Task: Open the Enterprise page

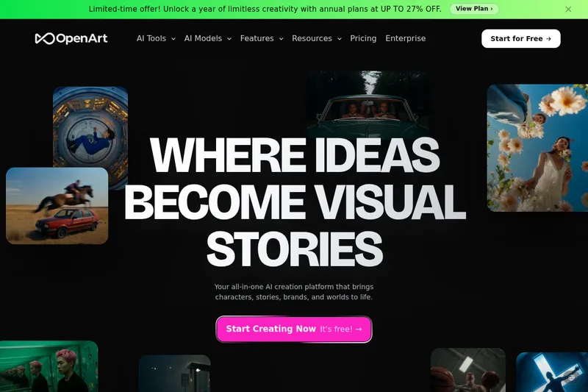Action: click(406, 38)
